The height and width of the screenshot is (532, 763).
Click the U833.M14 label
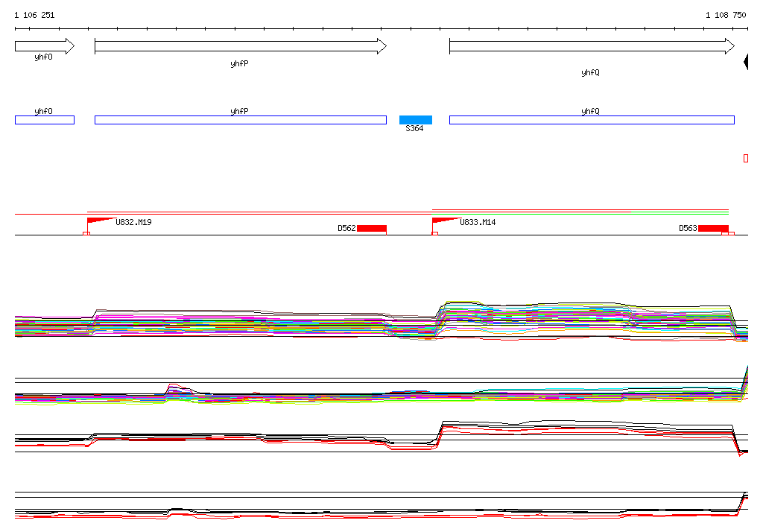click(478, 223)
